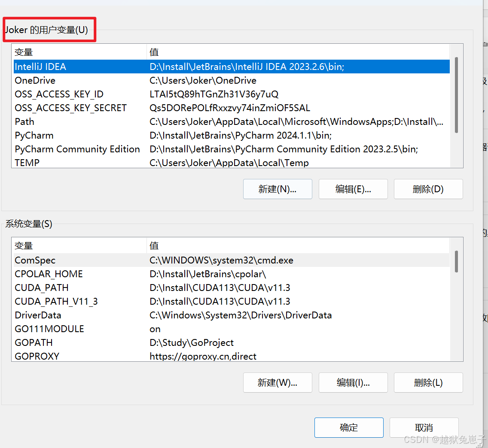Click the 编辑(I)... button for system variables

pos(353,382)
